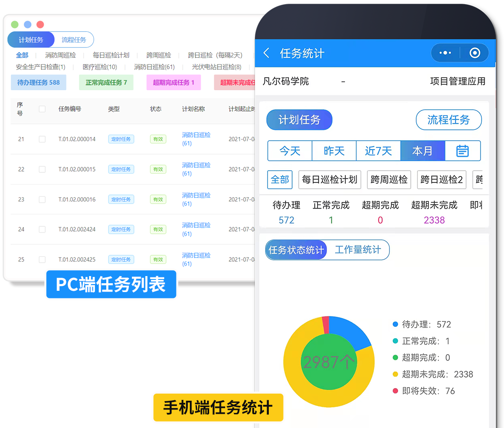Select the 每日巡检计划 filter on mobile
The height and width of the screenshot is (428, 504).
(x=330, y=180)
